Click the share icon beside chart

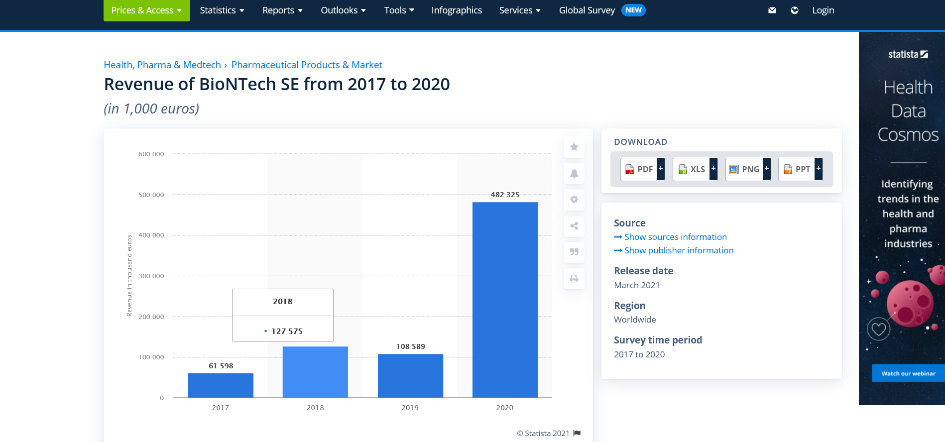tap(574, 226)
